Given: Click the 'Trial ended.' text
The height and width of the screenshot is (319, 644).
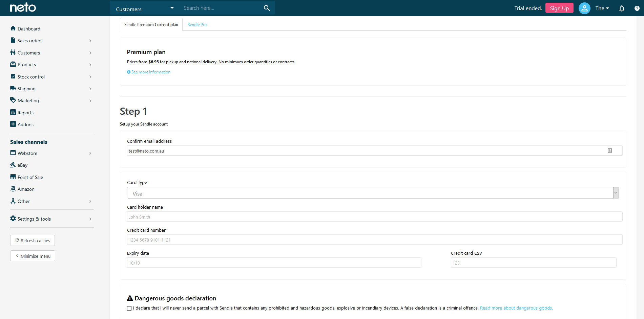Looking at the screenshot, I should (528, 8).
